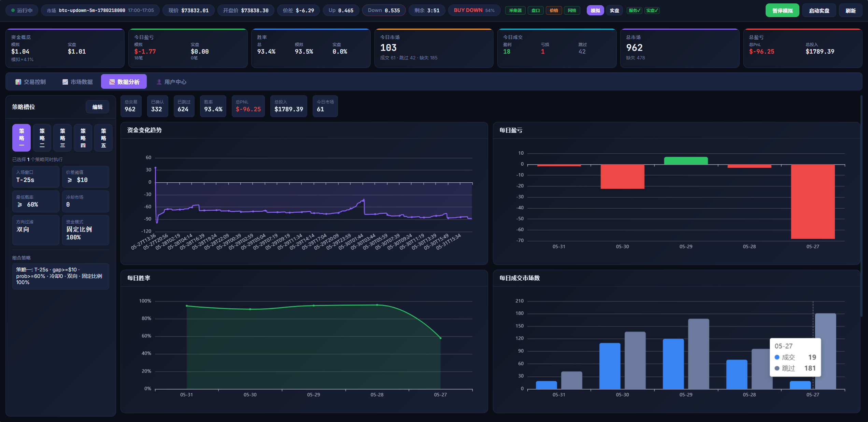Click the 盘口 status badge
The width and height of the screenshot is (868, 422).
click(536, 11)
